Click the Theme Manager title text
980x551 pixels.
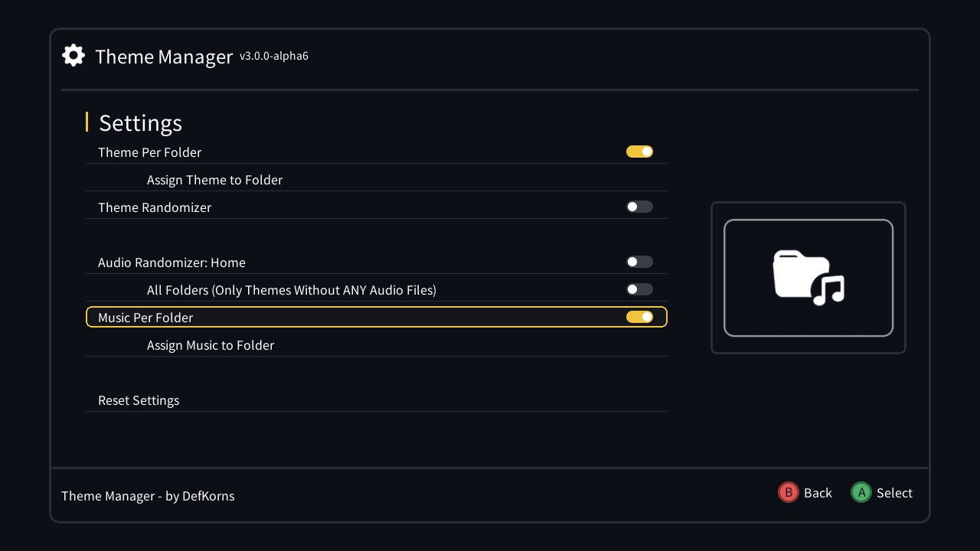[164, 57]
